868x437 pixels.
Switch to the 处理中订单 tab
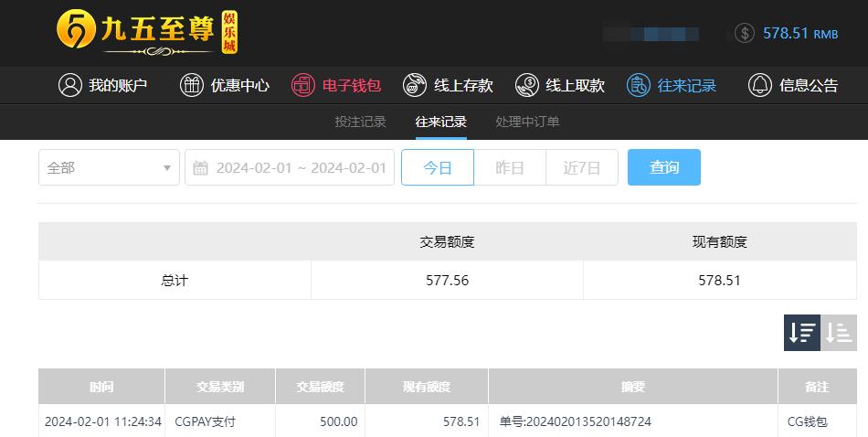[527, 122]
